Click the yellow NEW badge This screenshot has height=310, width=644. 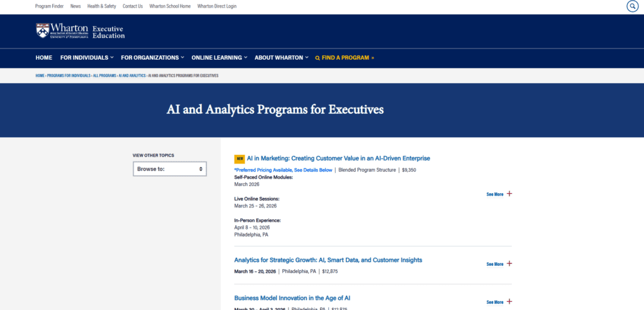(x=240, y=159)
